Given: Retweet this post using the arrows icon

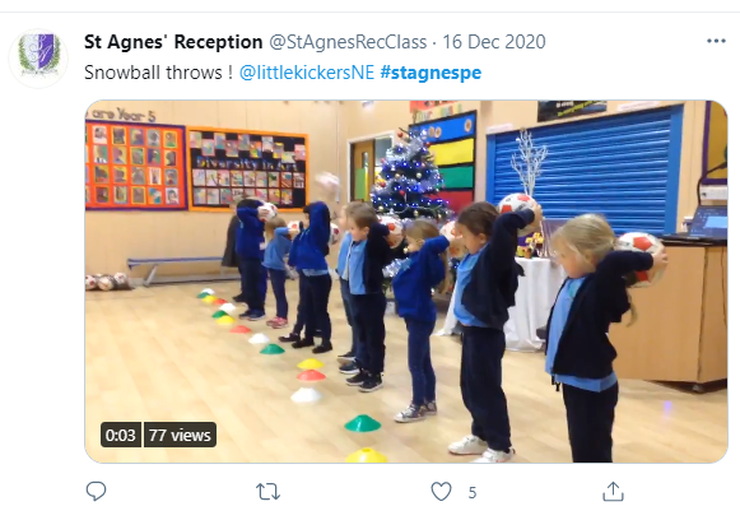Looking at the screenshot, I should click(268, 492).
